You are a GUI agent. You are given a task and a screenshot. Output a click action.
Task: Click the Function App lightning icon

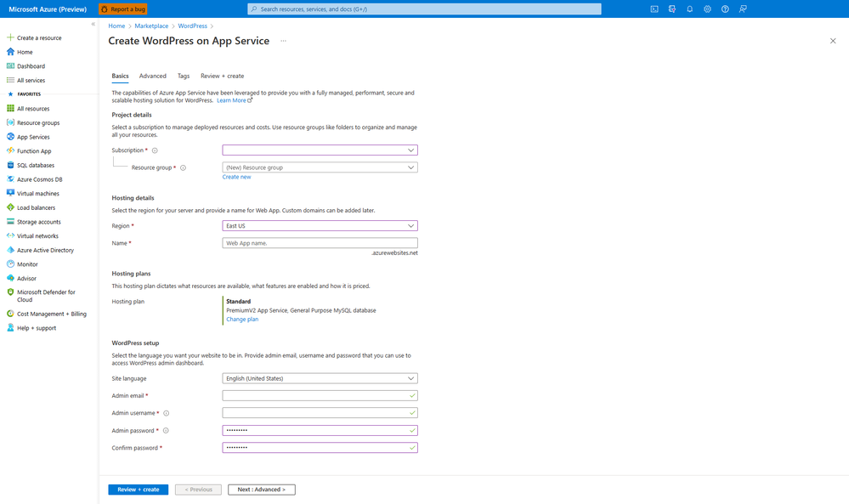pyautogui.click(x=10, y=150)
